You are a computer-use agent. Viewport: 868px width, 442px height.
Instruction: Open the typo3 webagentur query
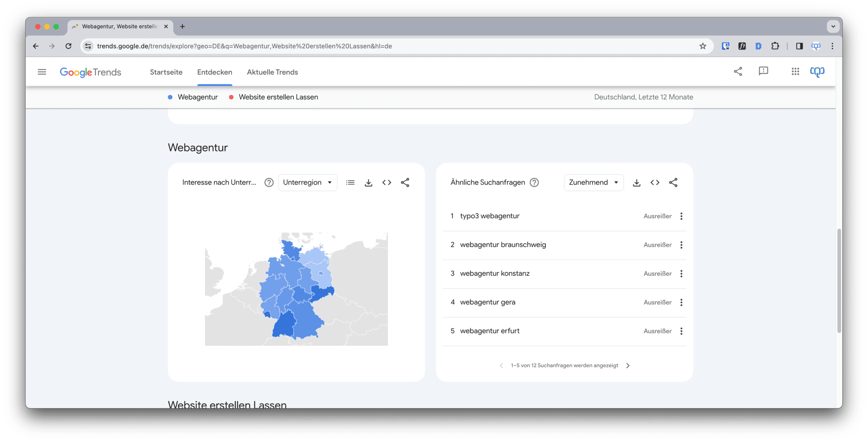489,216
